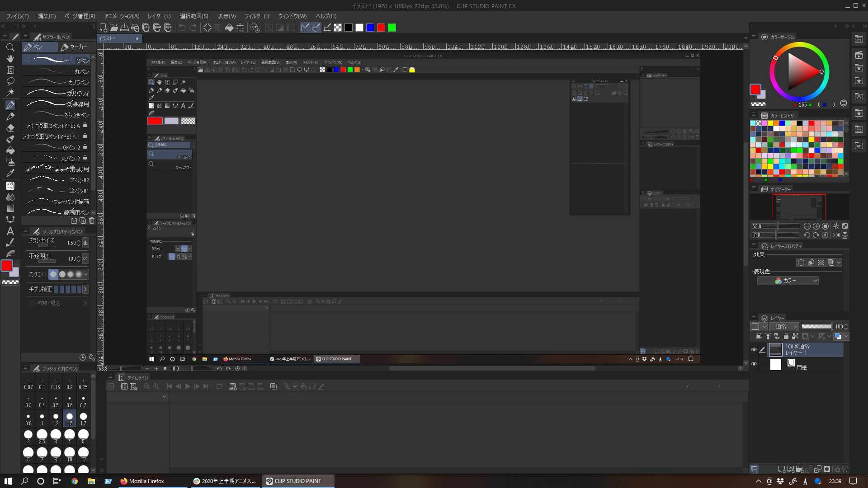Open brush size dynamics button
The height and width of the screenshot is (488, 868).
pyautogui.click(x=85, y=243)
